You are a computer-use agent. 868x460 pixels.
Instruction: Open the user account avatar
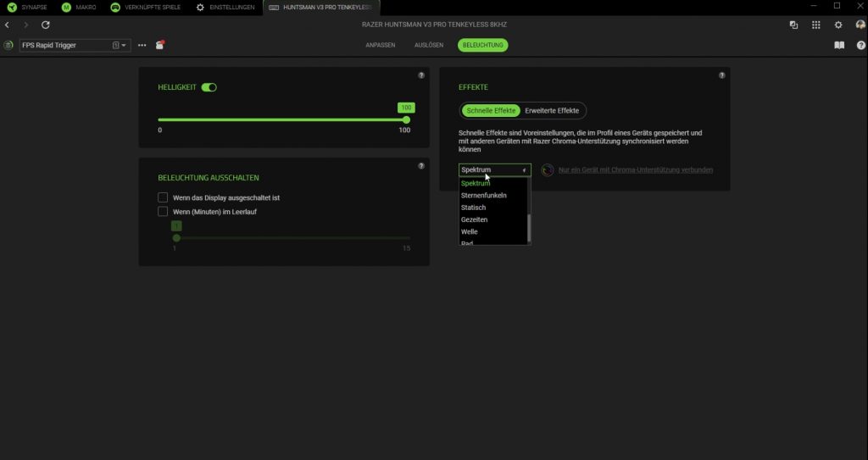pyautogui.click(x=860, y=25)
